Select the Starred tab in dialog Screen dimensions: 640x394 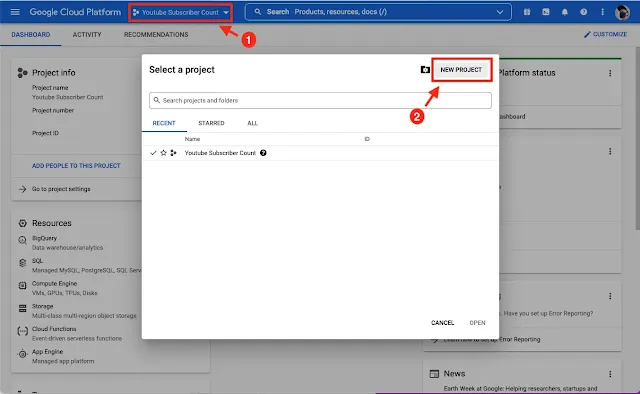211,123
